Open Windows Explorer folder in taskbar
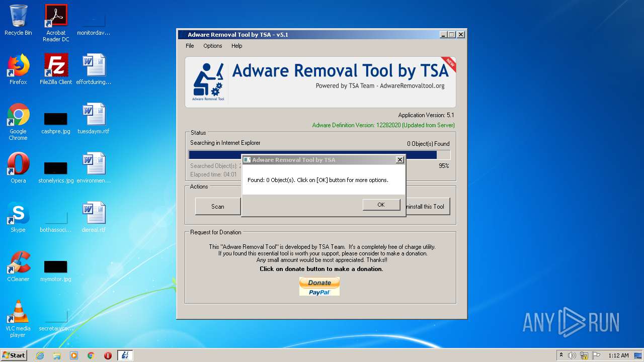Image resolution: width=644 pixels, height=362 pixels. tap(57, 355)
